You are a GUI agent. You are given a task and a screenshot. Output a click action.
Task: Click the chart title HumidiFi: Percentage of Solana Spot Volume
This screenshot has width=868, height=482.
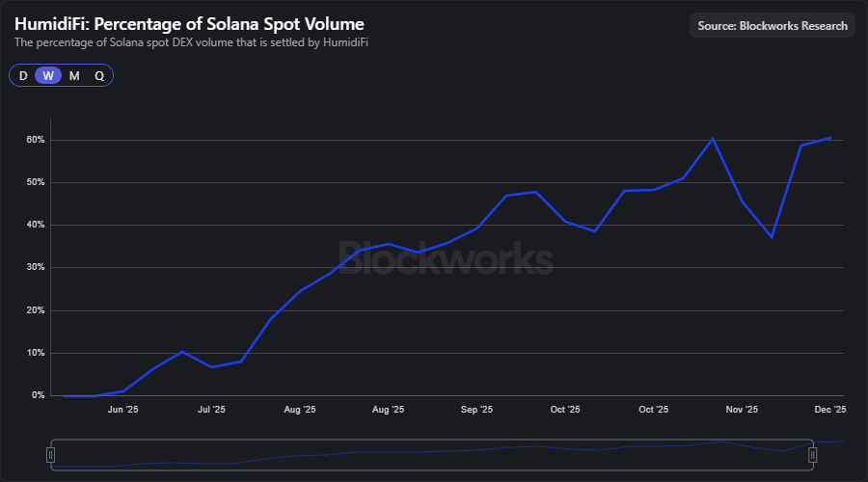pos(189,24)
